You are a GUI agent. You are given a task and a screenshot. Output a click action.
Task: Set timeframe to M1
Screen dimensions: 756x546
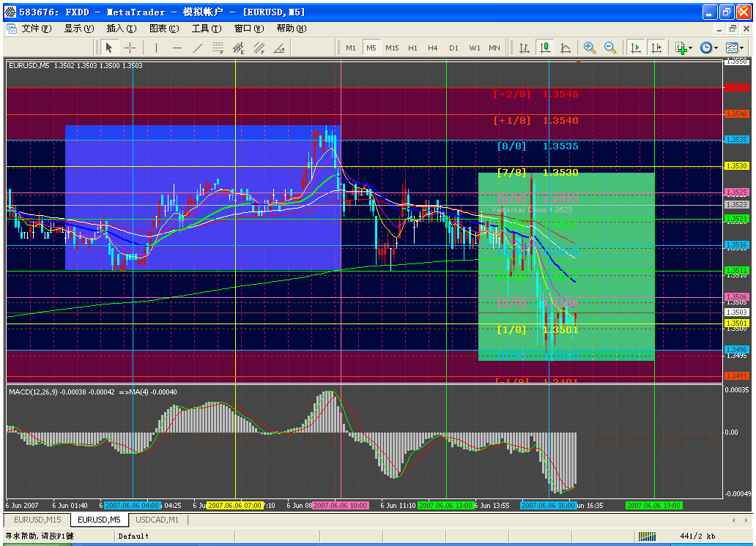click(x=350, y=48)
